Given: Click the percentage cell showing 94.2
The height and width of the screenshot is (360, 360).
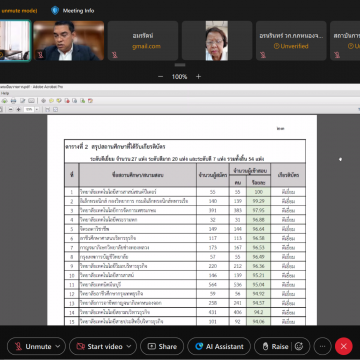Looking at the screenshot, I should coord(258,312).
